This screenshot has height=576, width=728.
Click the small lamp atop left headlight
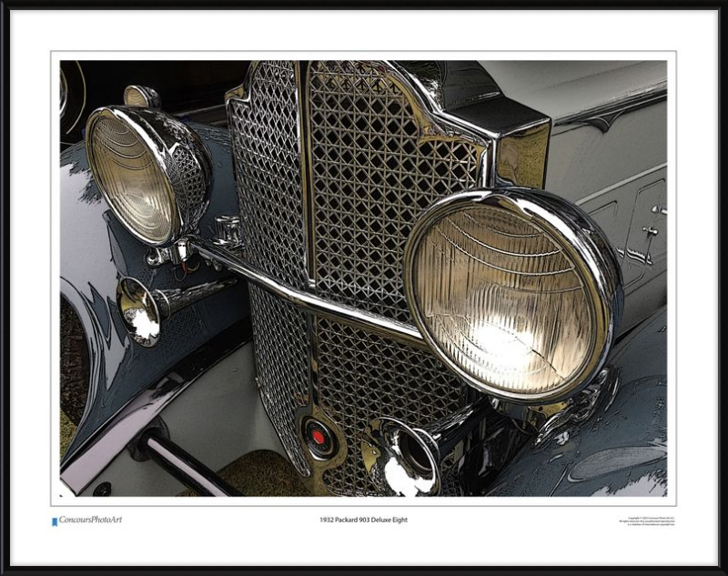tap(140, 96)
